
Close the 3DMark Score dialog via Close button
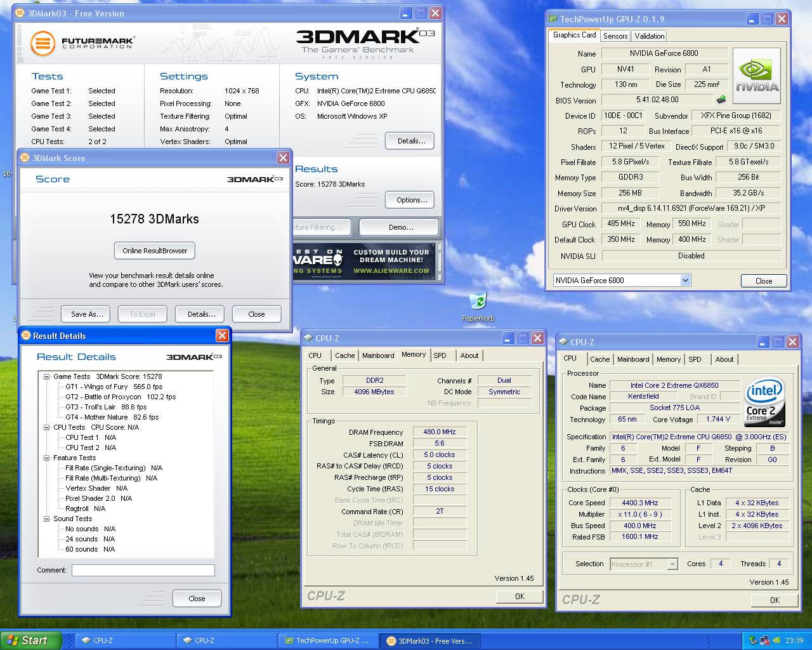(256, 314)
